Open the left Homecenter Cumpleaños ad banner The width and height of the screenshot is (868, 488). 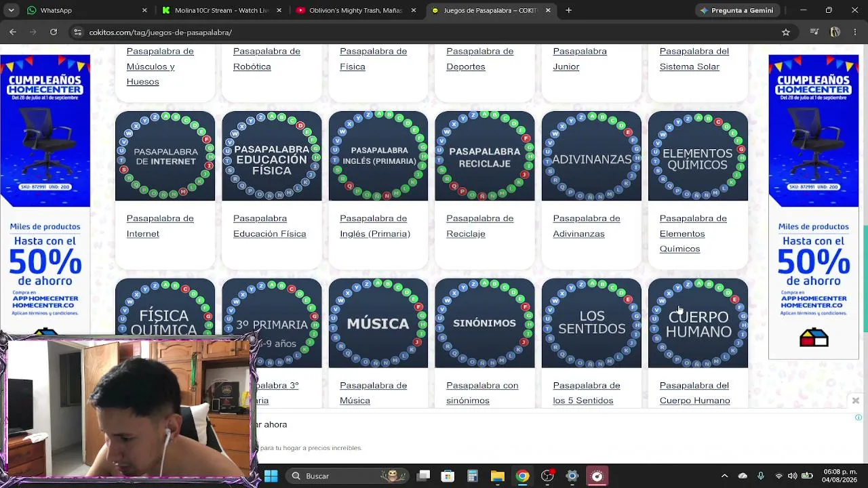[x=45, y=197]
